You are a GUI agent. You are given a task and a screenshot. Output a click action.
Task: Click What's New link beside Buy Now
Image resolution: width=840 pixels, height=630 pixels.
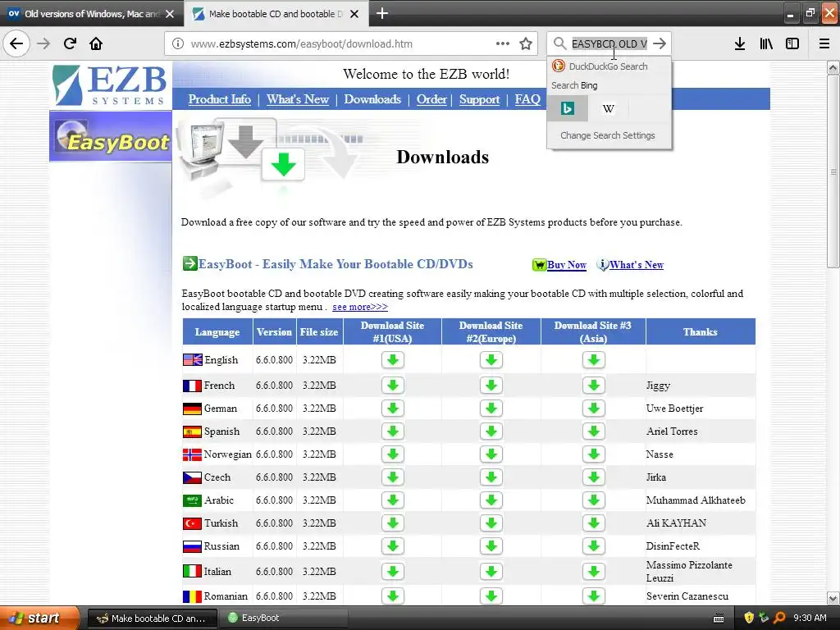pos(637,265)
